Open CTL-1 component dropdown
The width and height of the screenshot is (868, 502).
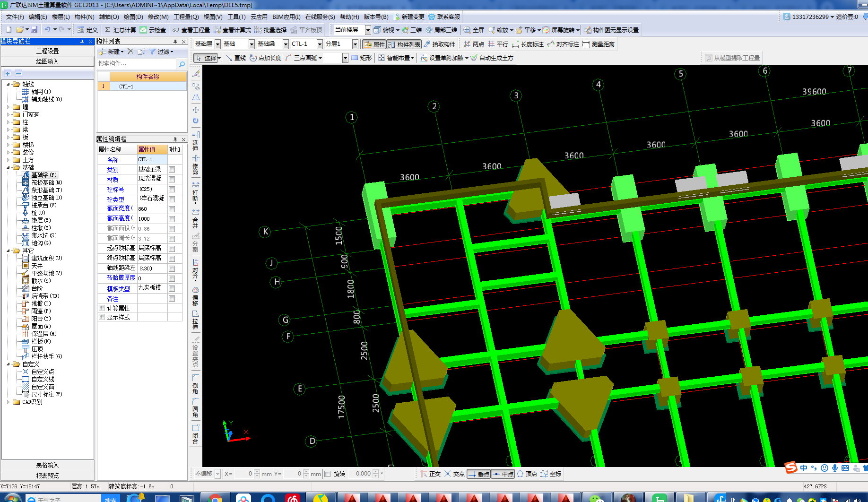[x=320, y=44]
